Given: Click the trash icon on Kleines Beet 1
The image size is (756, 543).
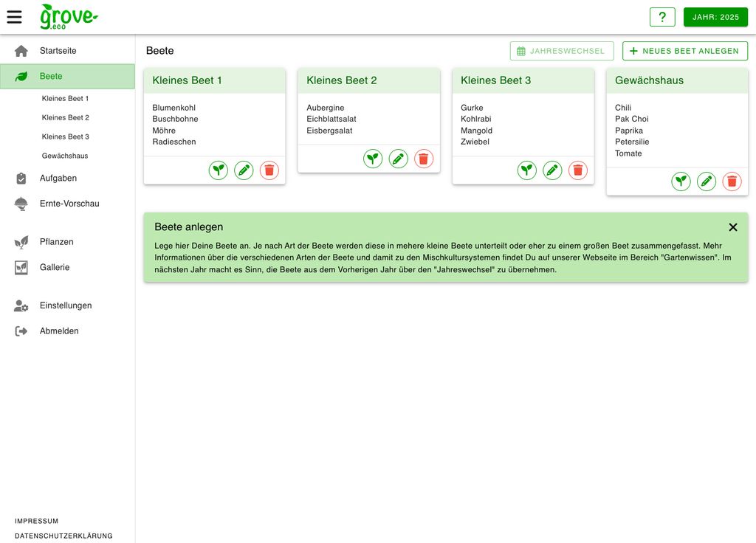Looking at the screenshot, I should (269, 170).
